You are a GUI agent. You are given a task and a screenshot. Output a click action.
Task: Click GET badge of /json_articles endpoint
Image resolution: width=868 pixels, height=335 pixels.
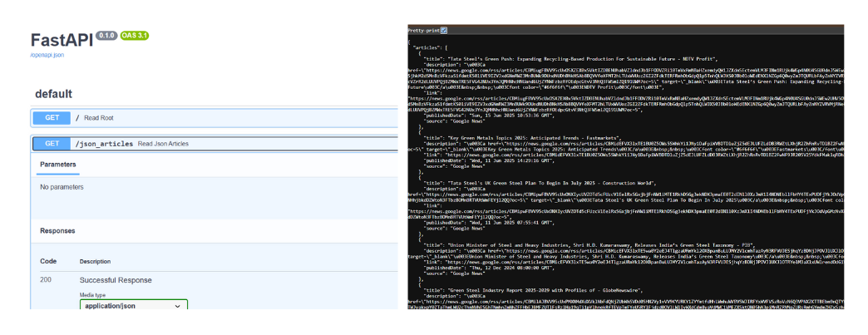coord(52,144)
